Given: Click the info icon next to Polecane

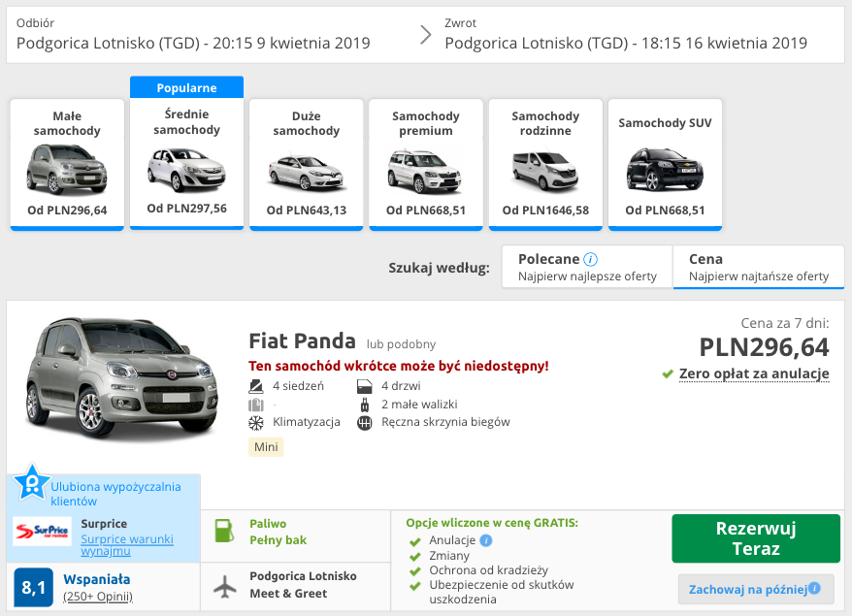Looking at the screenshot, I should 590,259.
